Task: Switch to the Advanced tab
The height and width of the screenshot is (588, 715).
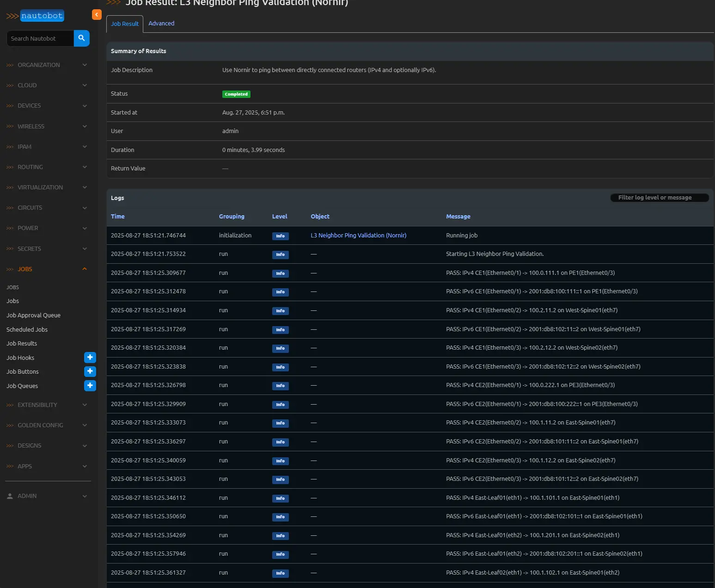Action: tap(161, 24)
